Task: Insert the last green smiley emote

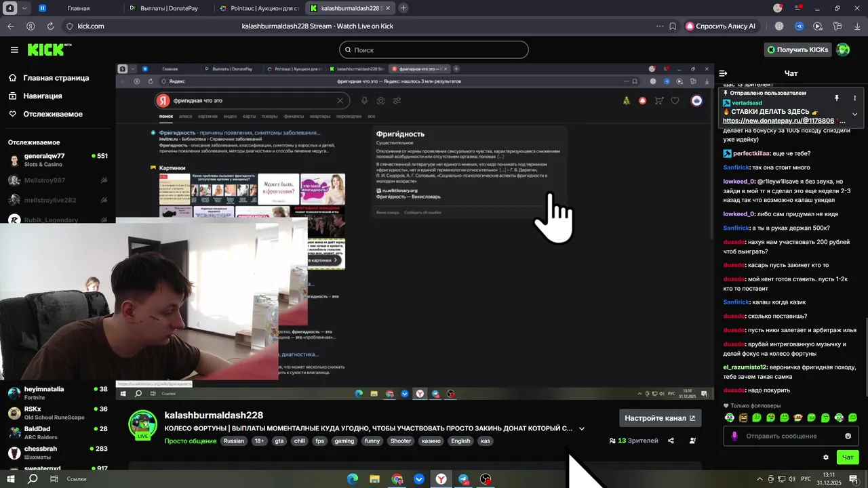Action: pos(852,418)
